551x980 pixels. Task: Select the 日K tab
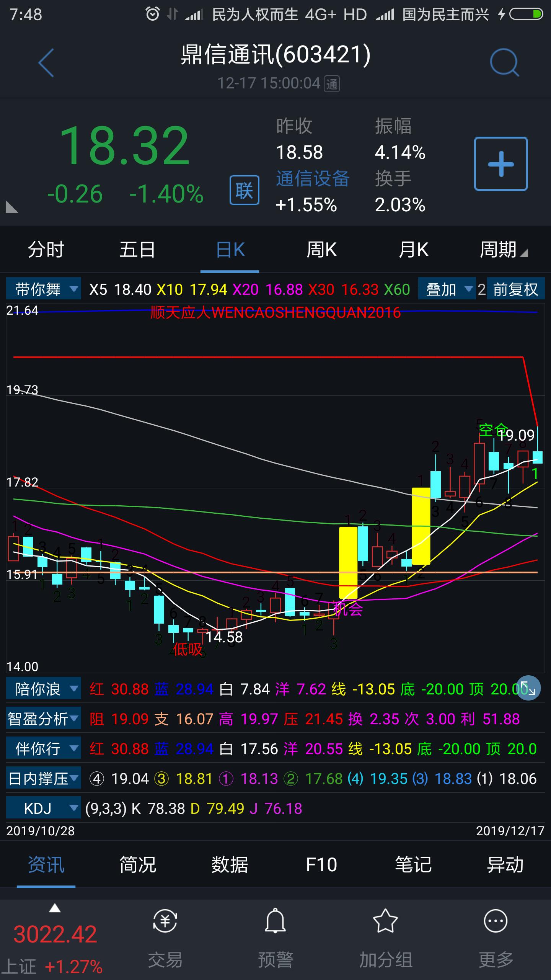(230, 250)
